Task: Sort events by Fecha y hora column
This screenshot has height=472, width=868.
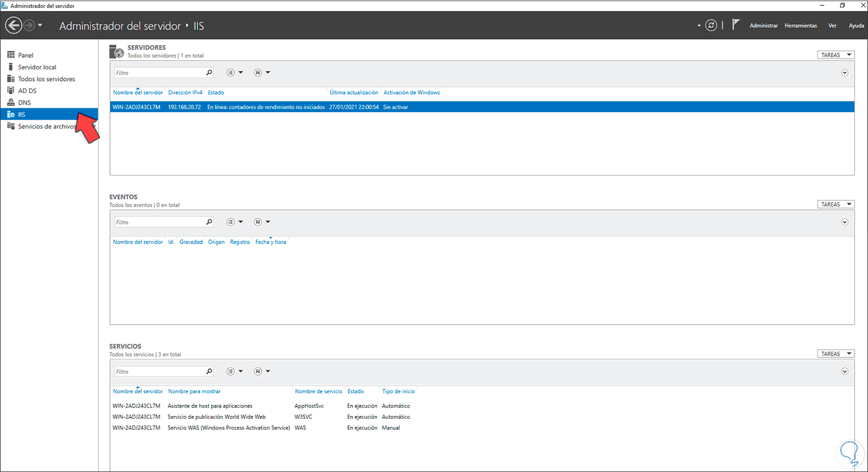Action: coord(271,242)
